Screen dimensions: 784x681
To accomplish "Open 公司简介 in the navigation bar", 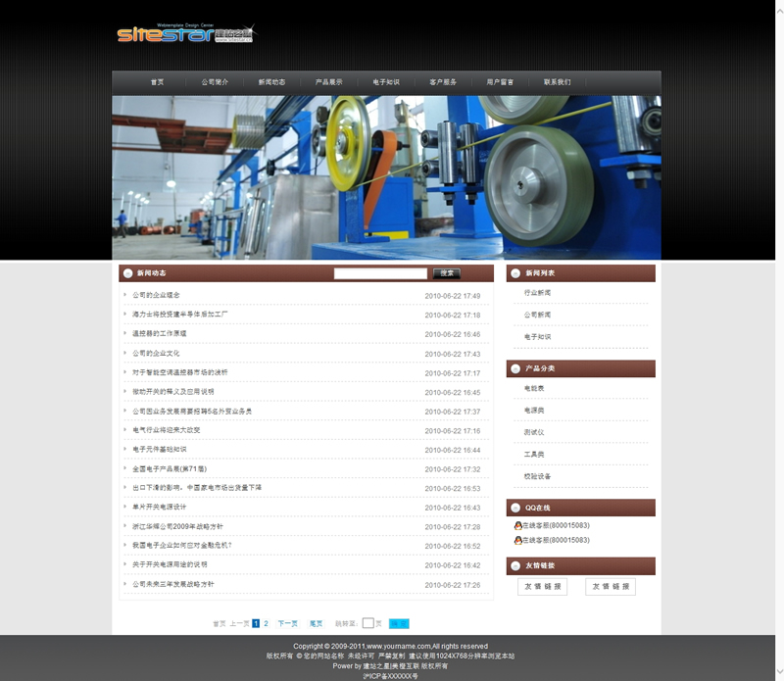I will (215, 82).
